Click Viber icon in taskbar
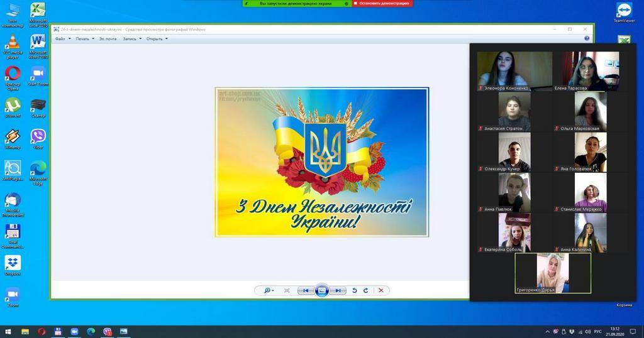This screenshot has height=338, width=644. pos(107,332)
